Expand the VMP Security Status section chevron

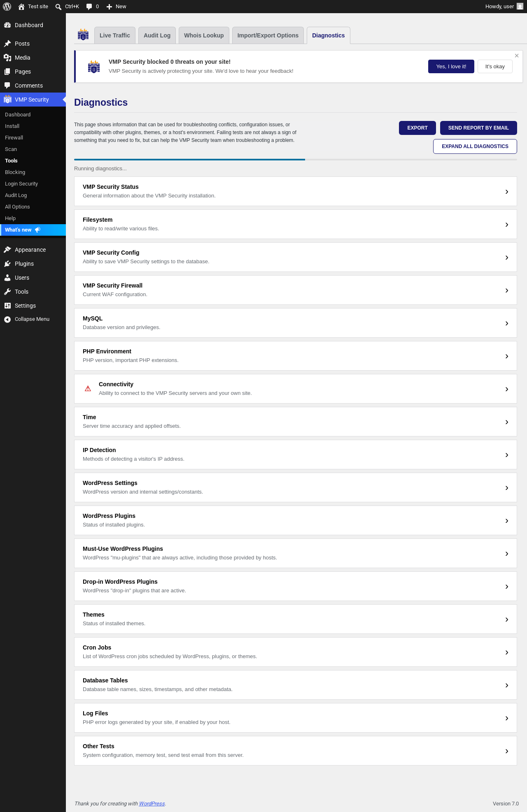pyautogui.click(x=507, y=192)
